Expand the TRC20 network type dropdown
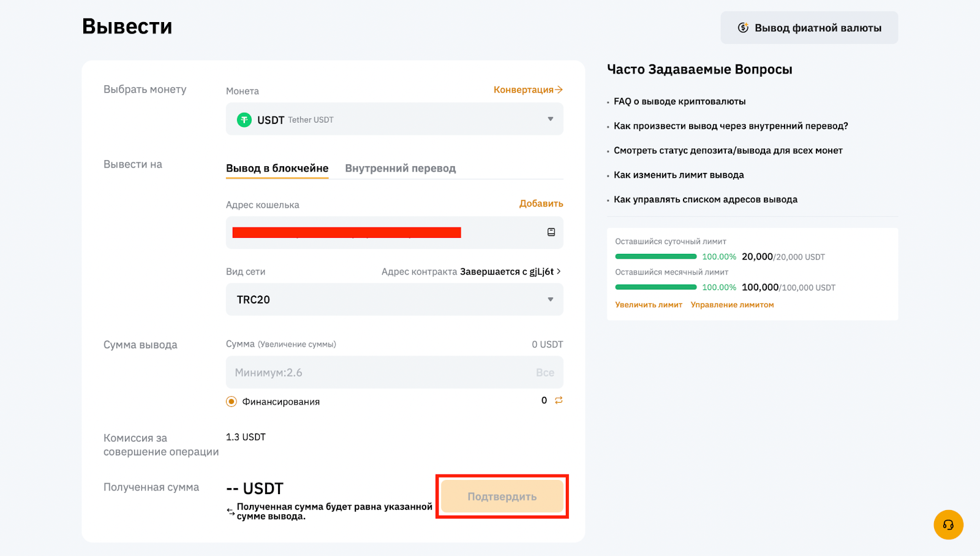 point(394,299)
